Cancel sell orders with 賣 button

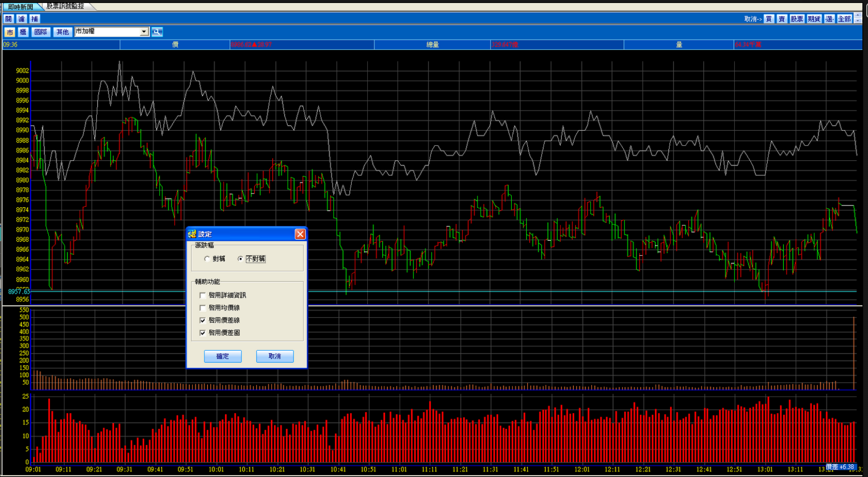click(x=782, y=19)
